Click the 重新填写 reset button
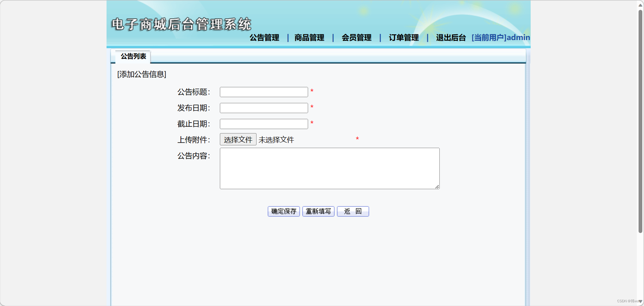This screenshot has width=644, height=306. point(318,212)
